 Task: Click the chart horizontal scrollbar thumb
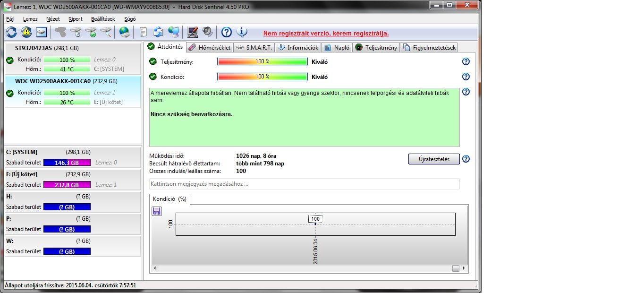pyautogui.click(x=455, y=268)
